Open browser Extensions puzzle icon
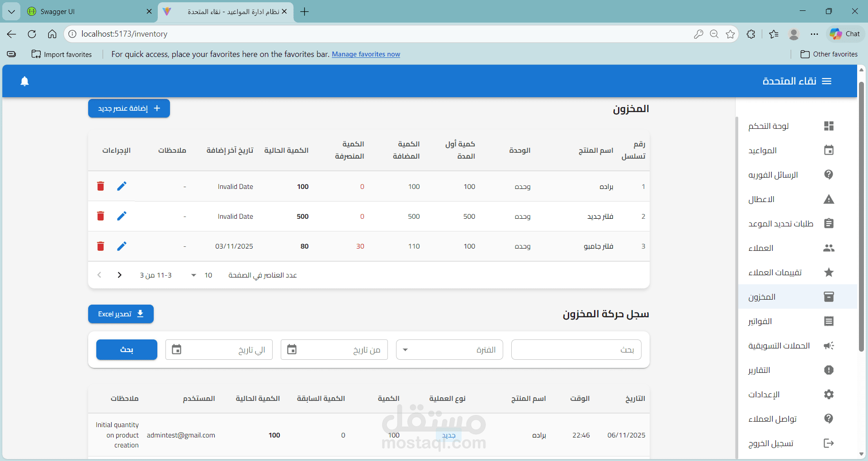 pyautogui.click(x=751, y=34)
